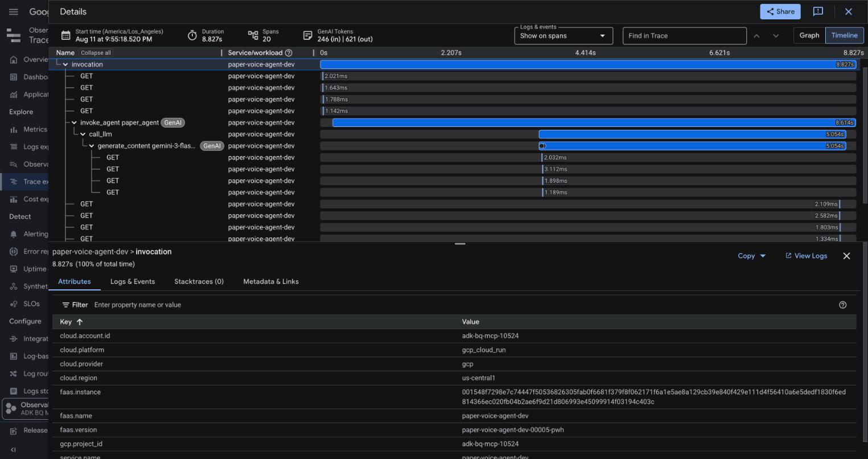Click faas.version value paper-voice-agent-dev-00005-pwh
This screenshot has width=868, height=459.
[513, 430]
